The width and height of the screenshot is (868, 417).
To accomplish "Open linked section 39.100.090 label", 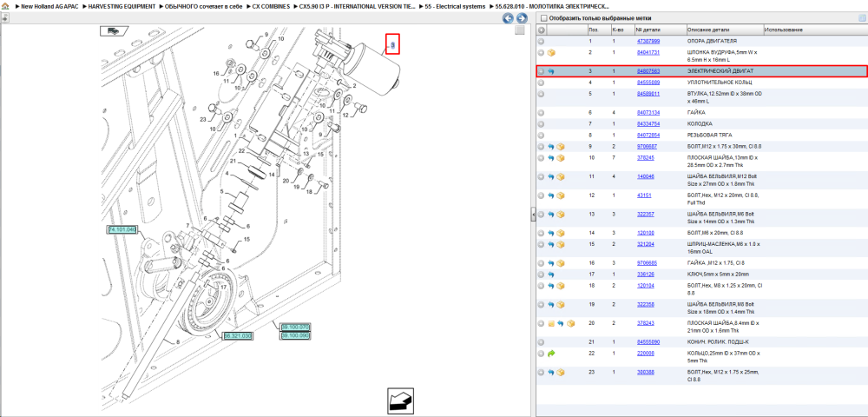I will point(295,335).
